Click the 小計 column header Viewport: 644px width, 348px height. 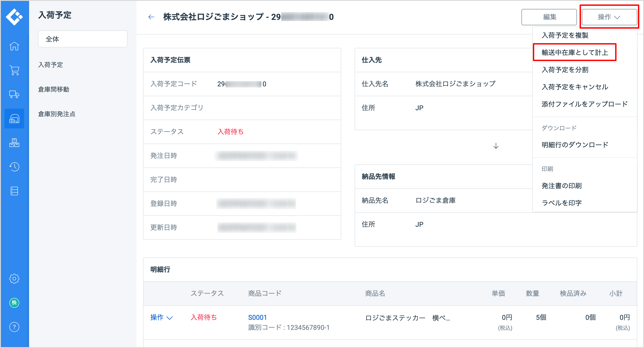click(616, 293)
